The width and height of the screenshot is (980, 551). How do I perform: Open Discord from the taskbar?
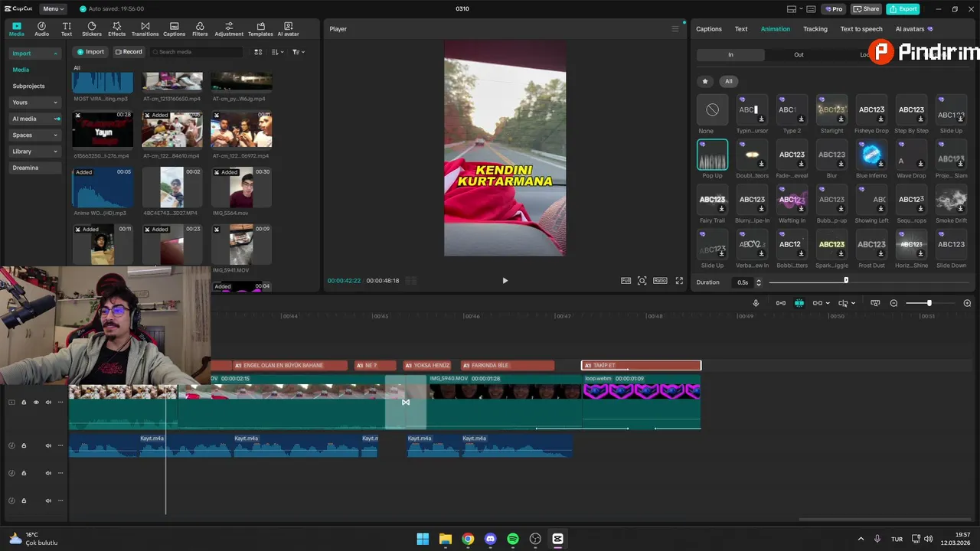491,539
